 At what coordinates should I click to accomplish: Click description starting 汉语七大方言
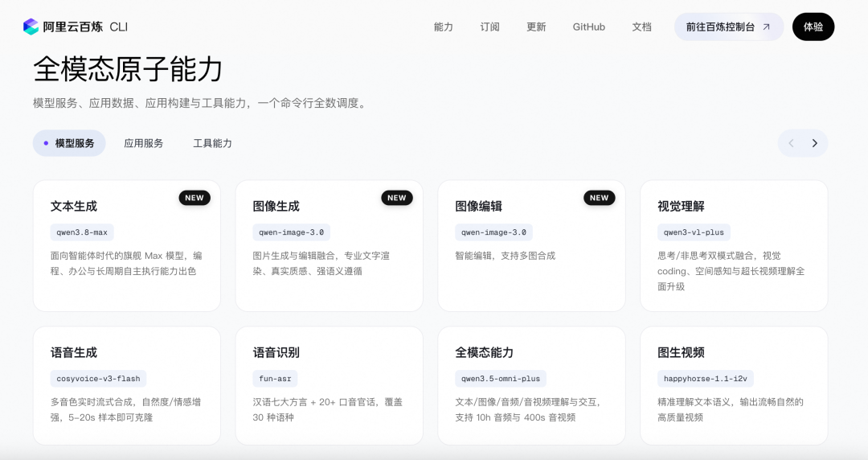click(328, 409)
